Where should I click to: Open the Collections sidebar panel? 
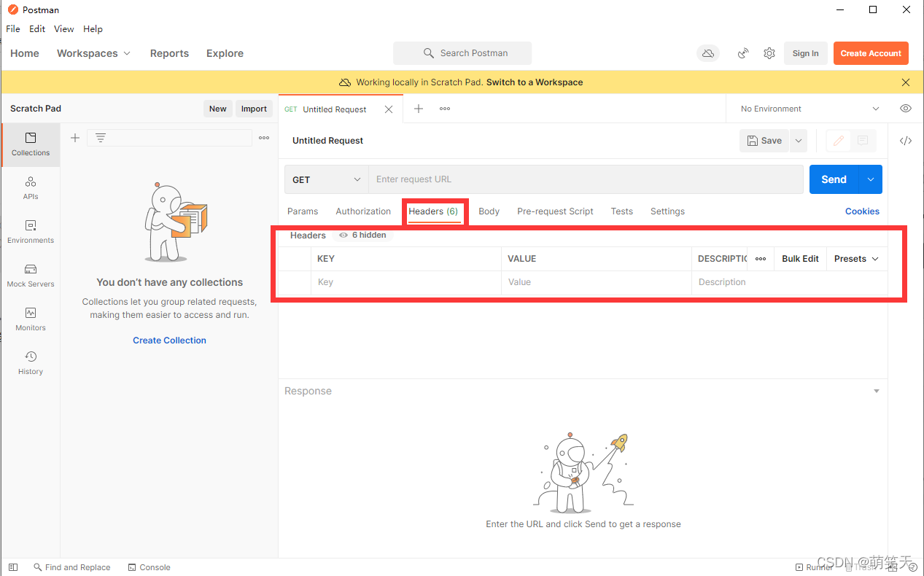[x=31, y=144]
